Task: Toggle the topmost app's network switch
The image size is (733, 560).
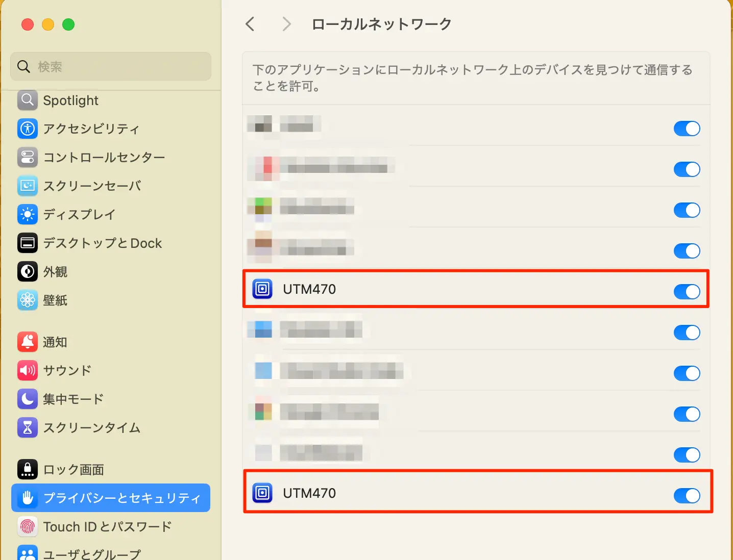Action: pos(687,129)
